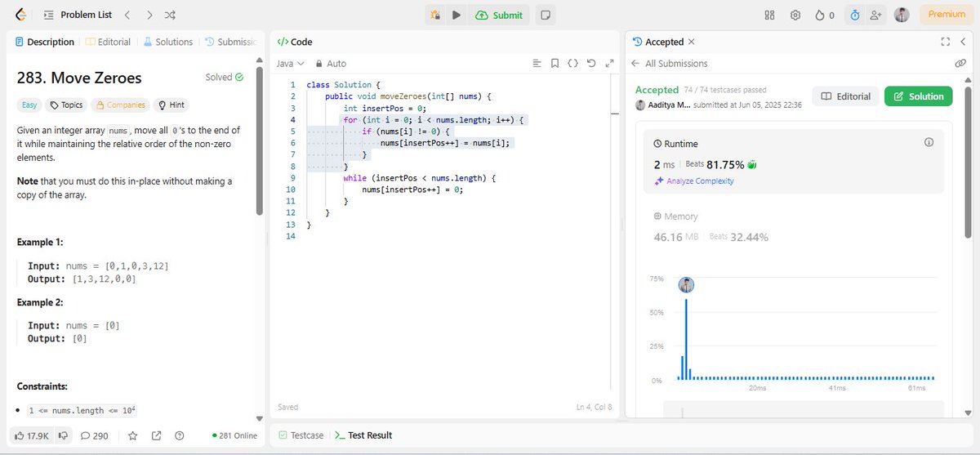
Task: Click the Solved status badge
Action: coord(224,78)
